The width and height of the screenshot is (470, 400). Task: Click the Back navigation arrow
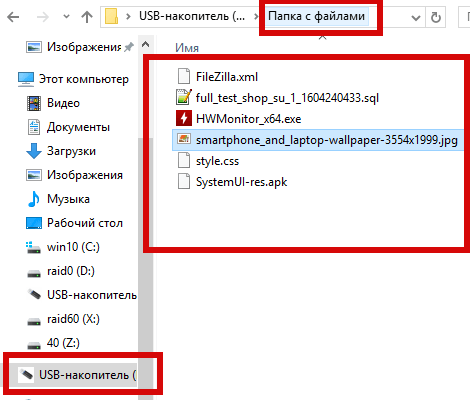[13, 17]
